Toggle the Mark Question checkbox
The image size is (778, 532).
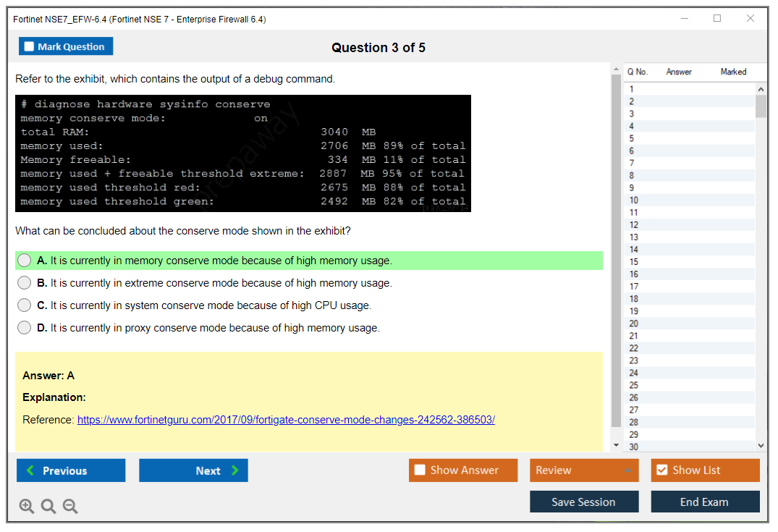pos(30,47)
